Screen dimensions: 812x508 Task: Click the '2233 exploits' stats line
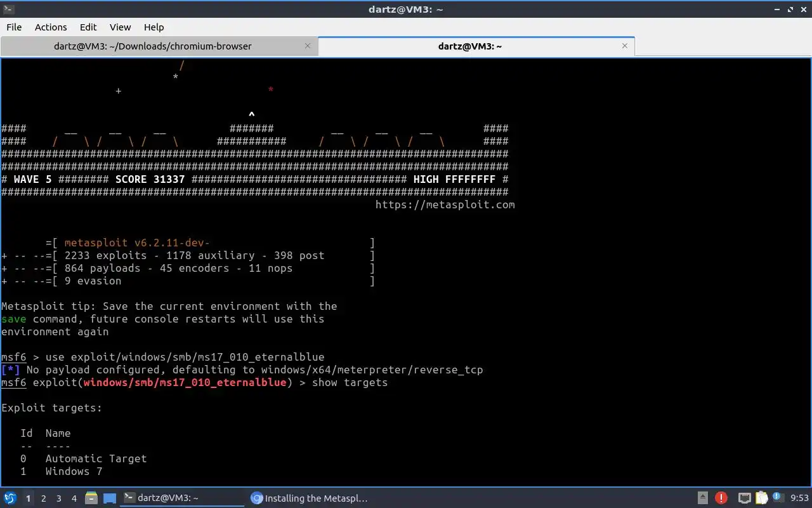pos(188,255)
